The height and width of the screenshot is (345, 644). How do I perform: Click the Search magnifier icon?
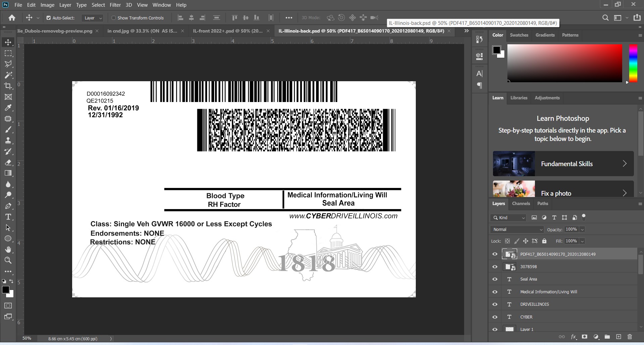pyautogui.click(x=605, y=18)
